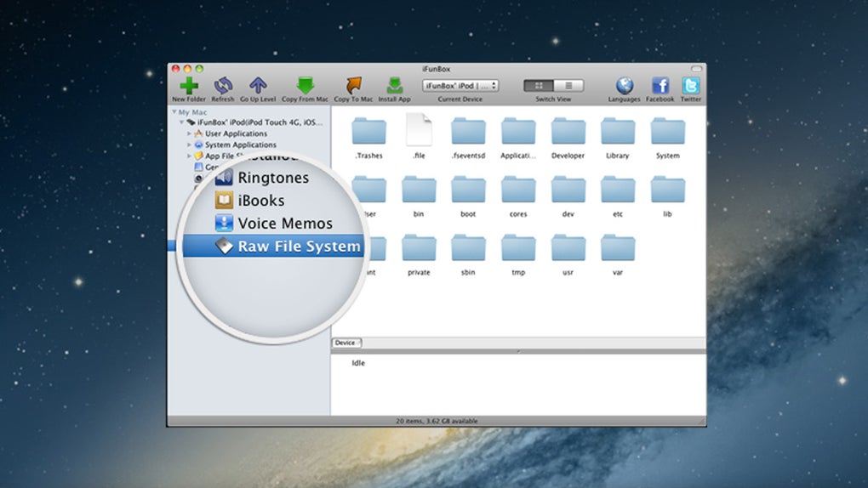Switch to list view
The image size is (868, 488).
[x=568, y=86]
